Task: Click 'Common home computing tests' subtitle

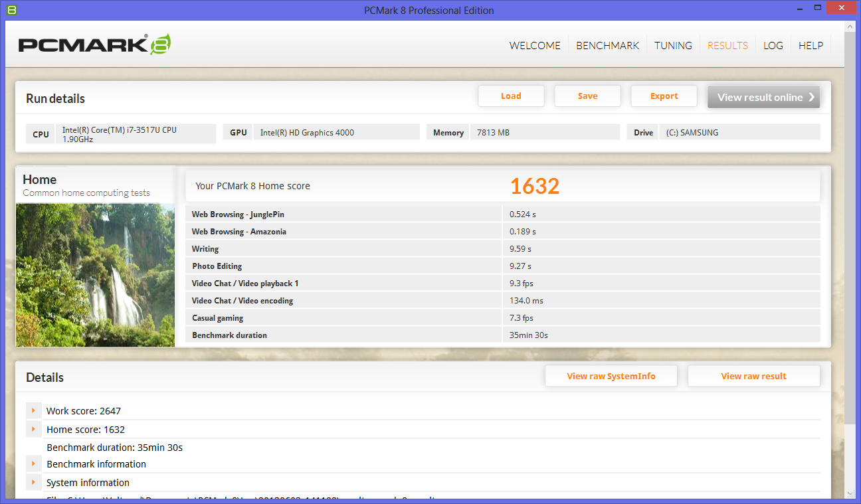Action: 86,193
